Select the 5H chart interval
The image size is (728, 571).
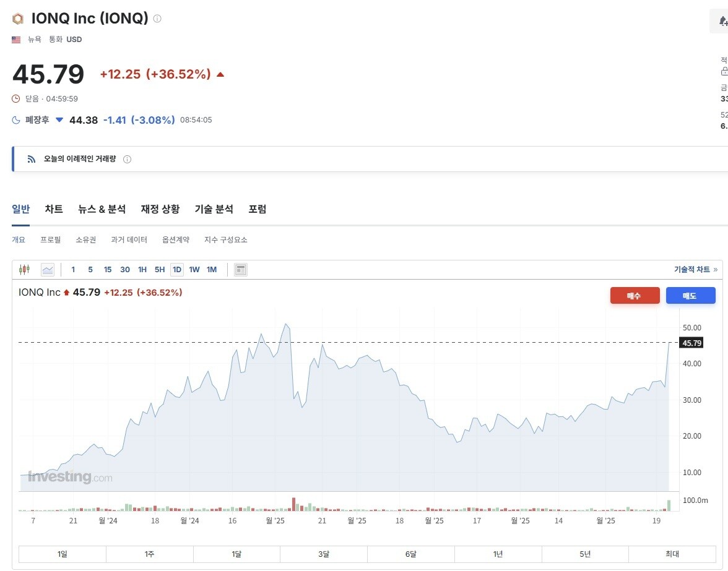pyautogui.click(x=160, y=270)
